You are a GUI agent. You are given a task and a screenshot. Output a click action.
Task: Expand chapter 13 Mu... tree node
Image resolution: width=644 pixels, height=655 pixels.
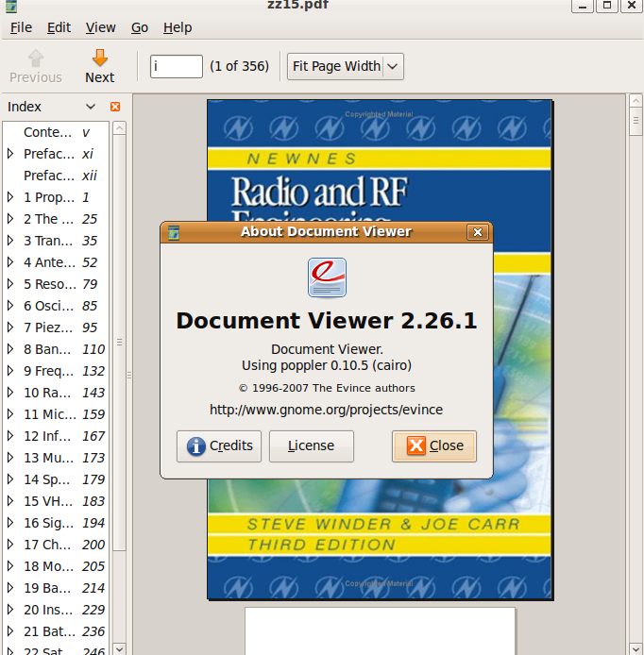11,458
